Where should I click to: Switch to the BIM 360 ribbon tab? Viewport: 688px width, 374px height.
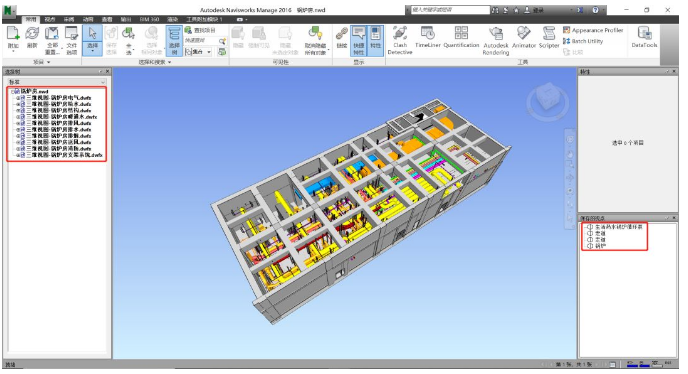(x=149, y=19)
